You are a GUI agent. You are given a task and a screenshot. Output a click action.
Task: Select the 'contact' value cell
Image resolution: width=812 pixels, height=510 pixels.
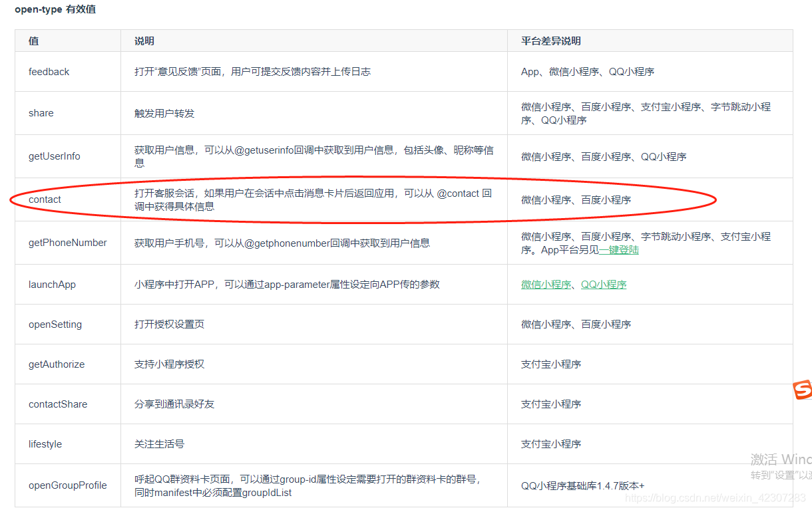[x=68, y=199]
